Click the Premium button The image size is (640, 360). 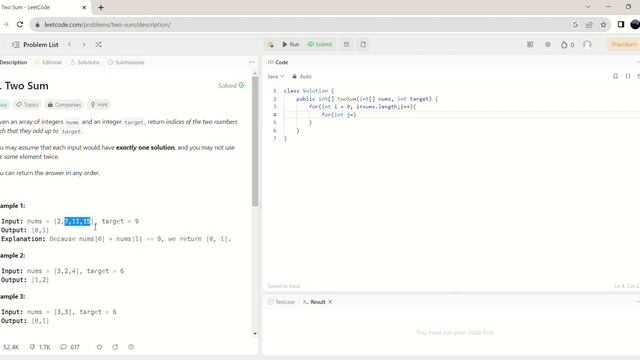[623, 44]
